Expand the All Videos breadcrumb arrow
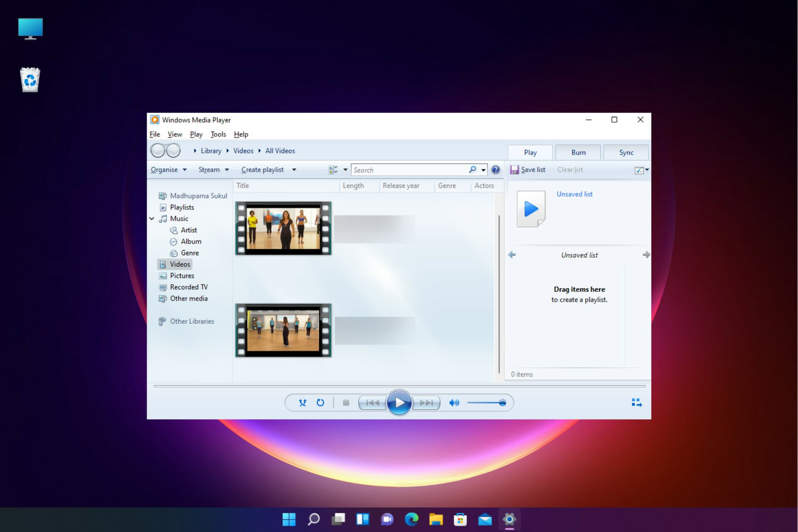Image resolution: width=798 pixels, height=532 pixels. click(x=259, y=150)
